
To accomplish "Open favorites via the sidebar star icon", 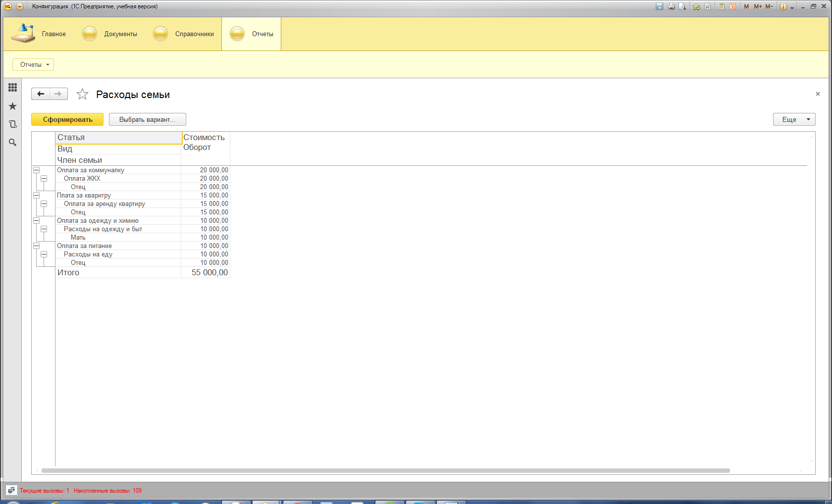I will pyautogui.click(x=12, y=106).
